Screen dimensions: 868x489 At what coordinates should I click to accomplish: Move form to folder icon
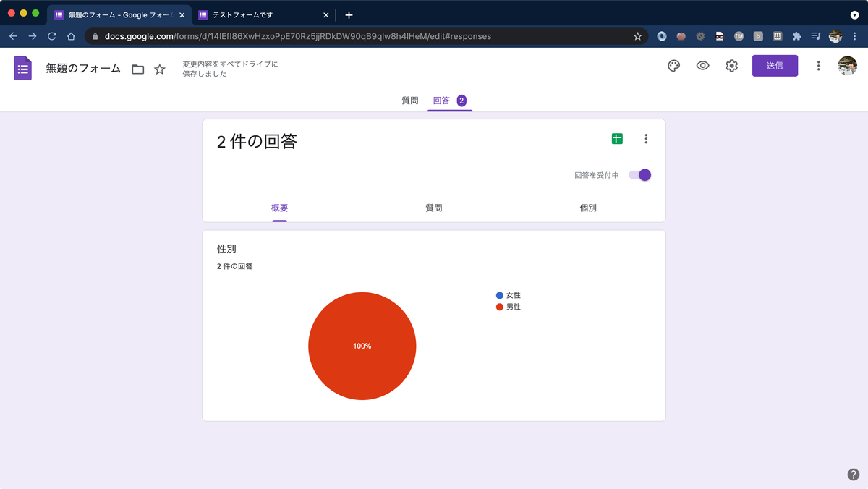click(x=138, y=69)
